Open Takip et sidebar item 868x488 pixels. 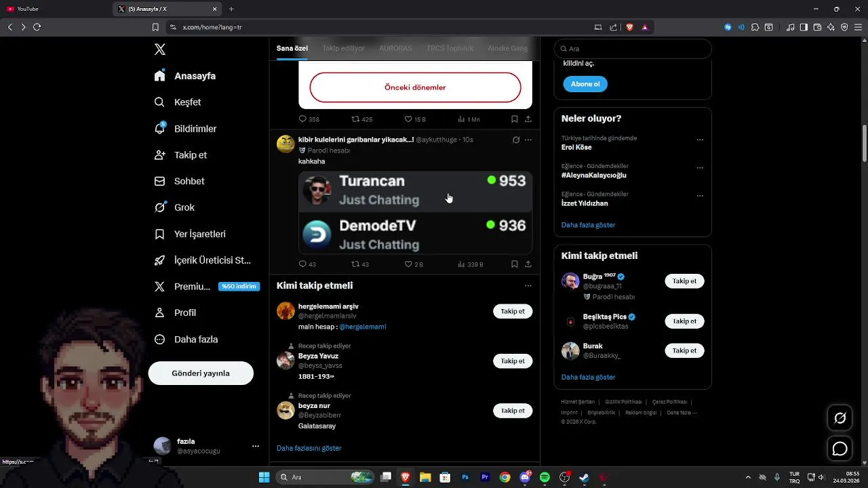(180, 155)
